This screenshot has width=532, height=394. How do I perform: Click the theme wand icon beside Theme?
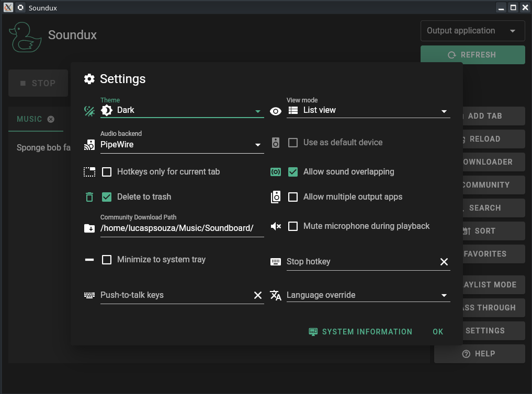(x=89, y=111)
